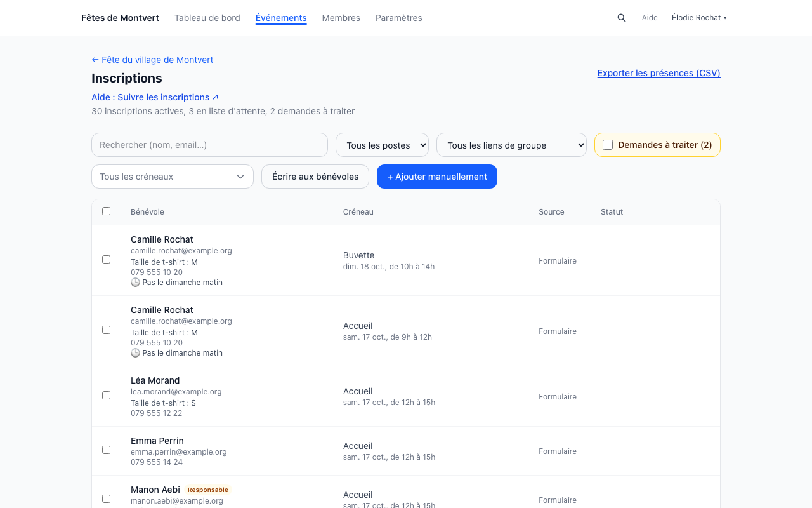Click Taille de t-shirt : S text
Viewport: 812px width, 508px height.
tap(163, 403)
